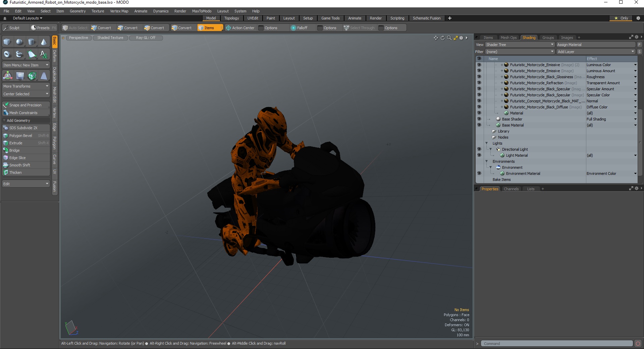Screen dimensions: 644x349
Task: Click the viewport pan/move icon
Action: coord(436,38)
